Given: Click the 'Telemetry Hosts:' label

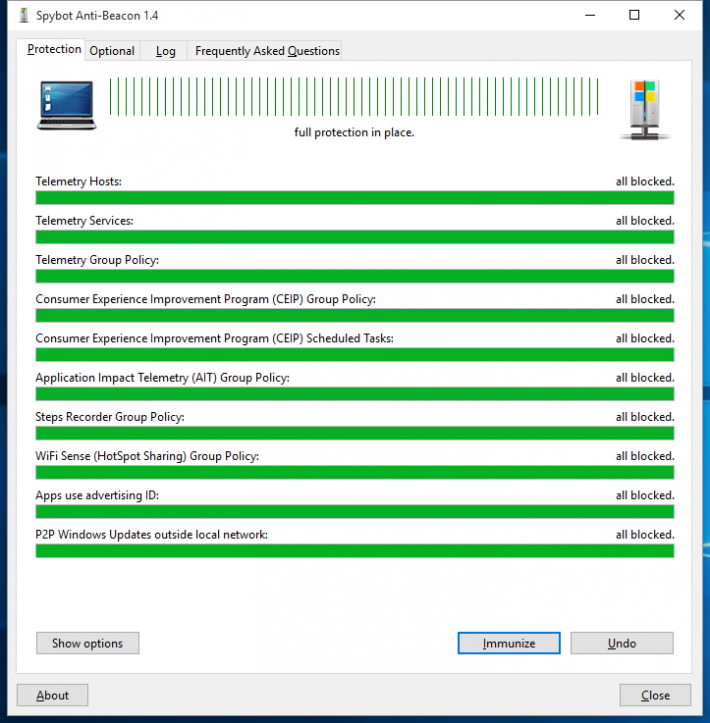Looking at the screenshot, I should tap(78, 181).
